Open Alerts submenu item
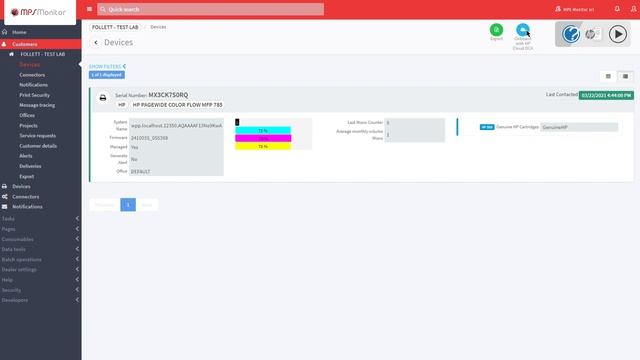Screen dimensions: 640x360 tap(25, 156)
